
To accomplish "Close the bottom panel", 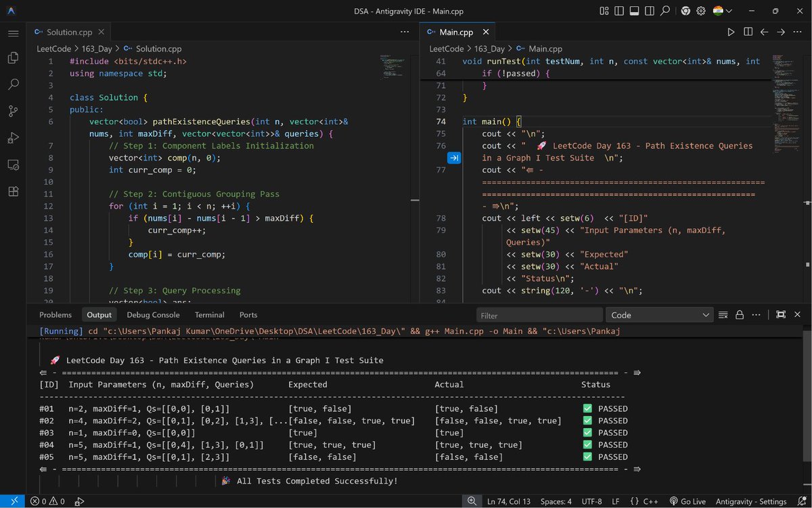I will 798,315.
